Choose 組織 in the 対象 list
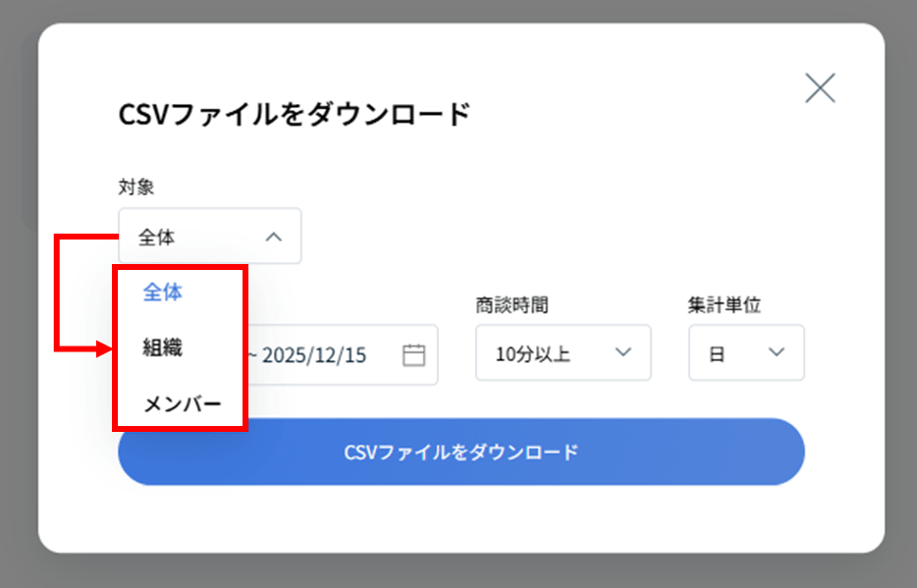 pos(163,347)
